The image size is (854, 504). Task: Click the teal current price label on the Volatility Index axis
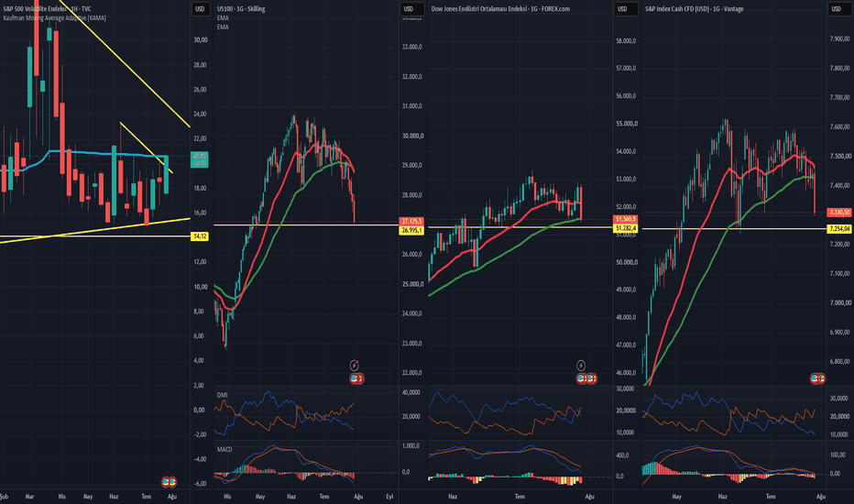tap(200, 159)
